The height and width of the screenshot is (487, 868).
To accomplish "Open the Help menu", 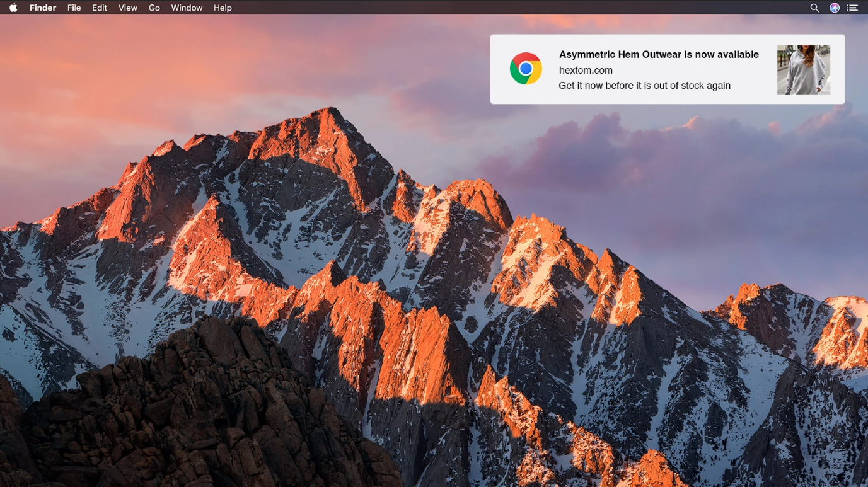I will [x=223, y=8].
